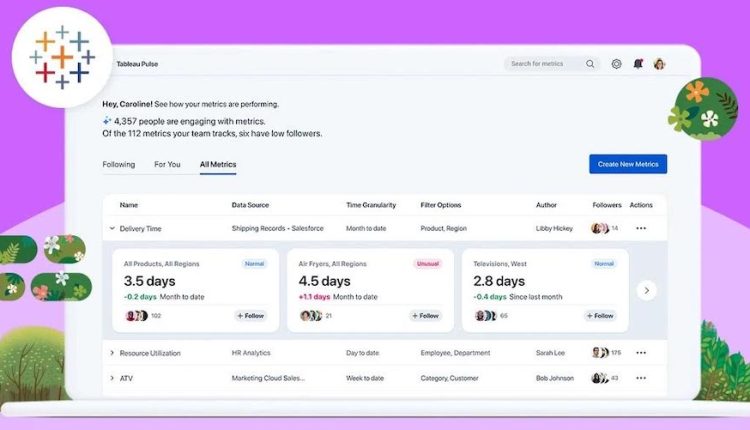Viewport: 750px width, 430px height.
Task: Click the 'Tableau Pulse' title
Action: (137, 64)
